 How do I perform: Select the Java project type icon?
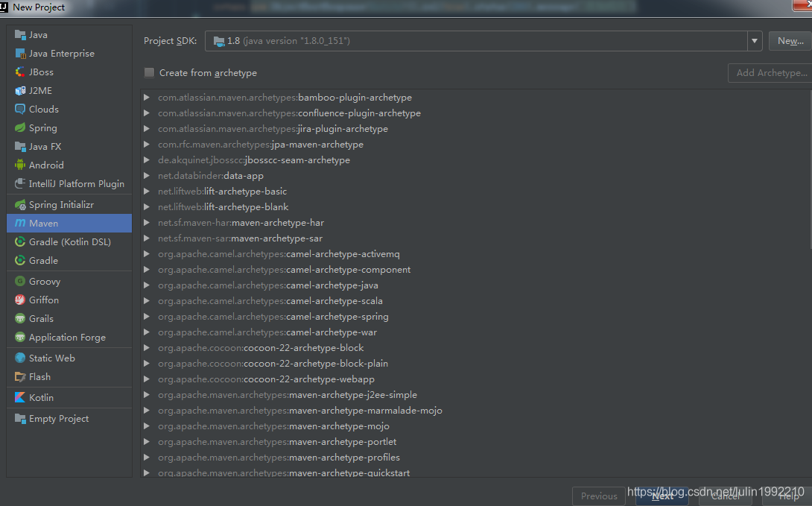click(x=20, y=35)
